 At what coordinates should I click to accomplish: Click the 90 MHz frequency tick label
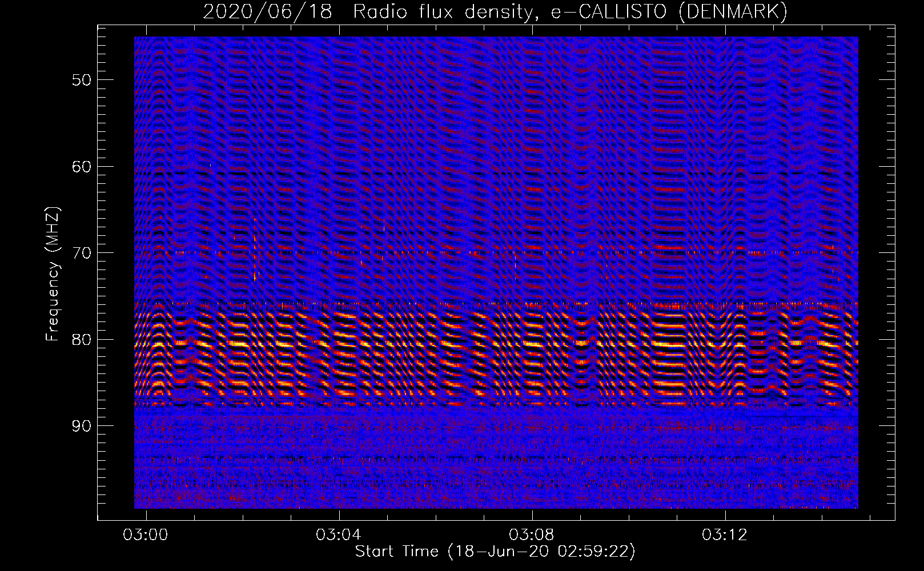pyautogui.click(x=82, y=427)
